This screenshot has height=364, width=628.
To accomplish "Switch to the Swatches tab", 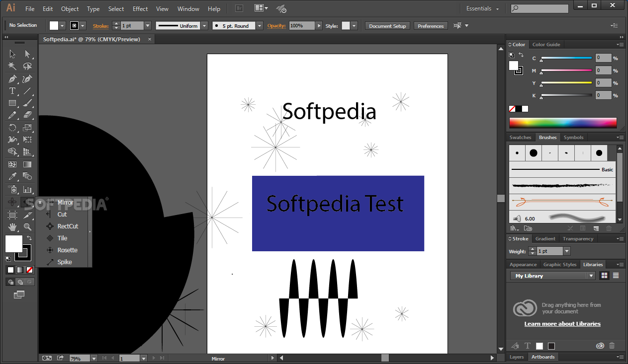I will (x=520, y=138).
